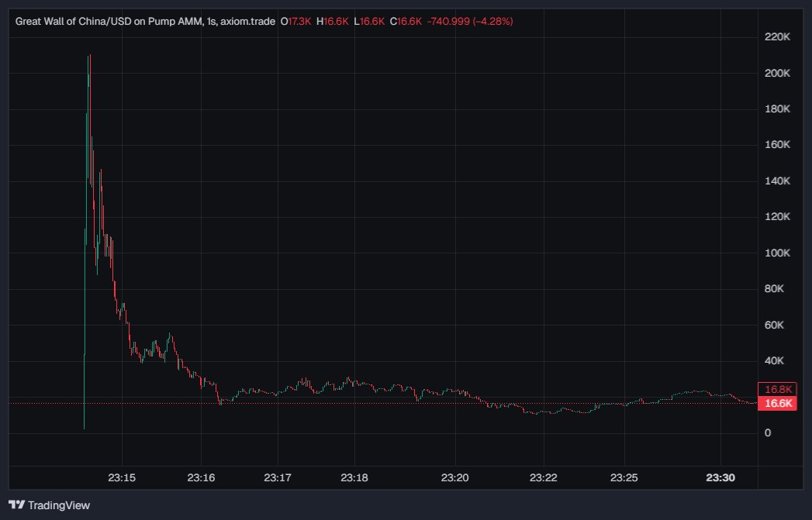Click the 23:22 time axis label
The height and width of the screenshot is (520, 812).
(543, 477)
